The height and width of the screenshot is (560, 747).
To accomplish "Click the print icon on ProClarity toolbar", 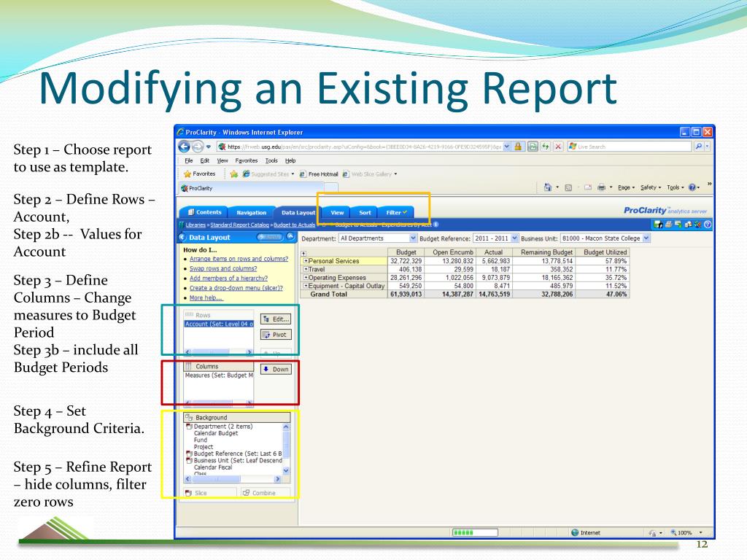I will (x=668, y=225).
